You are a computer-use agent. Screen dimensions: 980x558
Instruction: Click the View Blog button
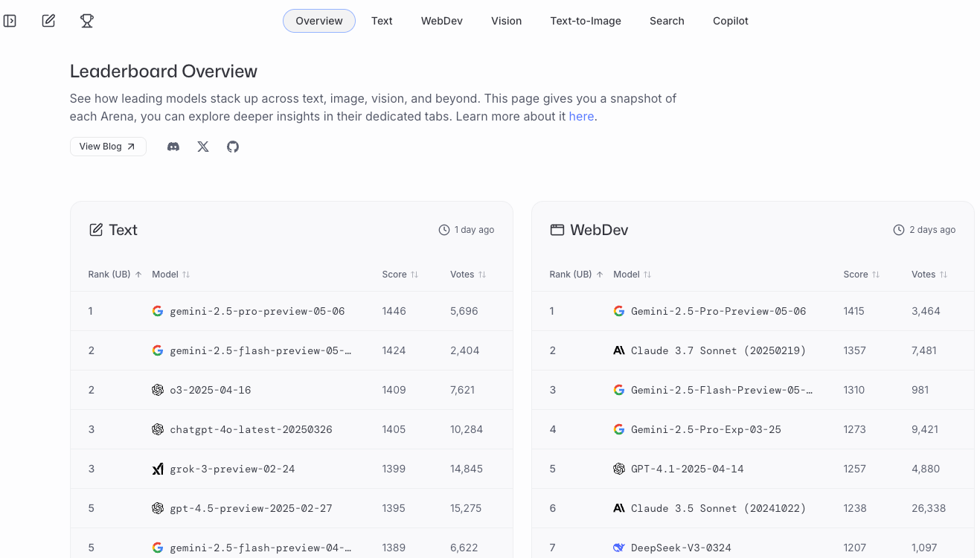pyautogui.click(x=108, y=147)
